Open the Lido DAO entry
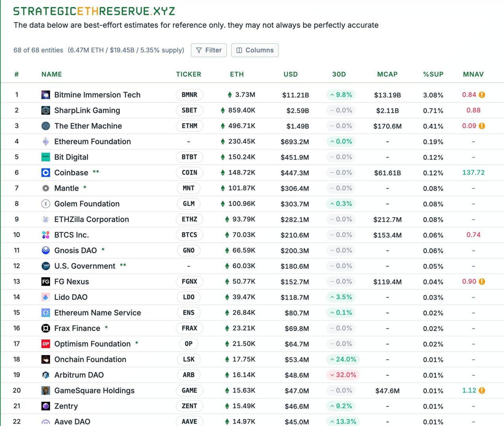 click(x=71, y=297)
